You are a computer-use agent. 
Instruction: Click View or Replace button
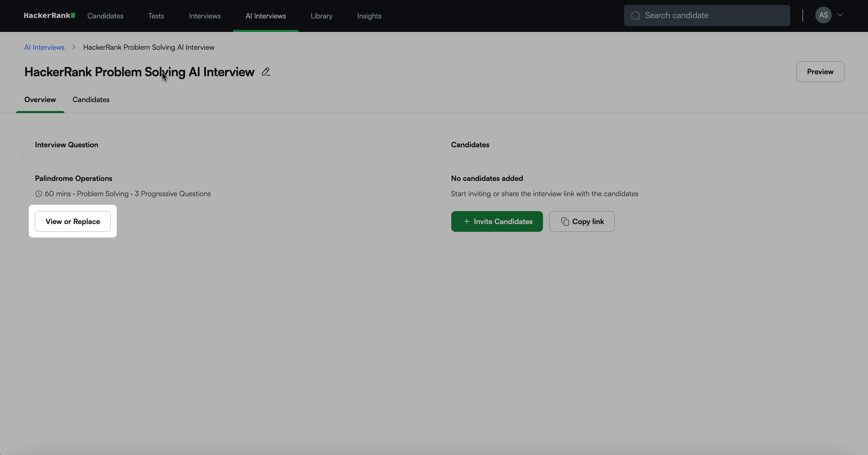[x=73, y=221]
